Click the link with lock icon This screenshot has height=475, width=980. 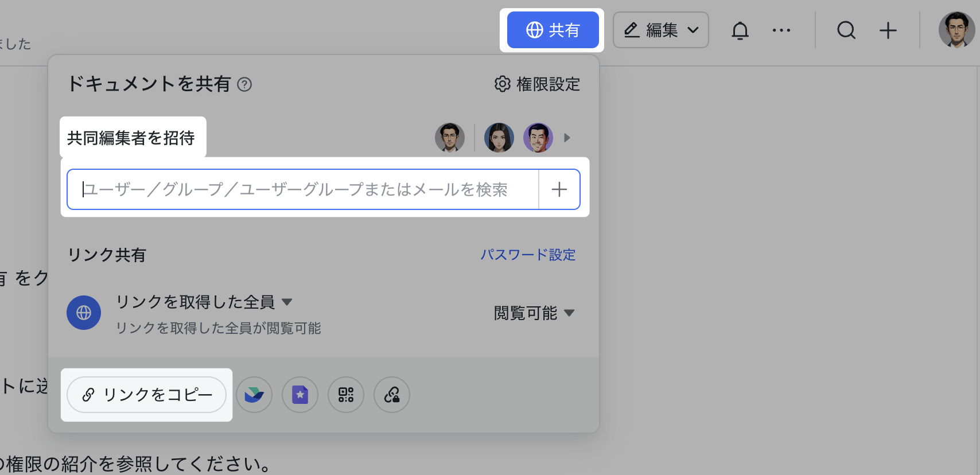[x=392, y=395]
